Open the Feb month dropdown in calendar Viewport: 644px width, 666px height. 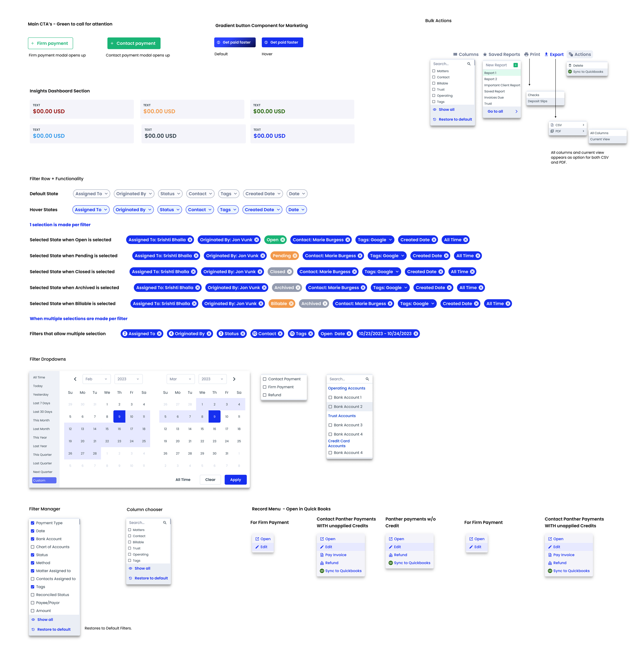coord(96,379)
